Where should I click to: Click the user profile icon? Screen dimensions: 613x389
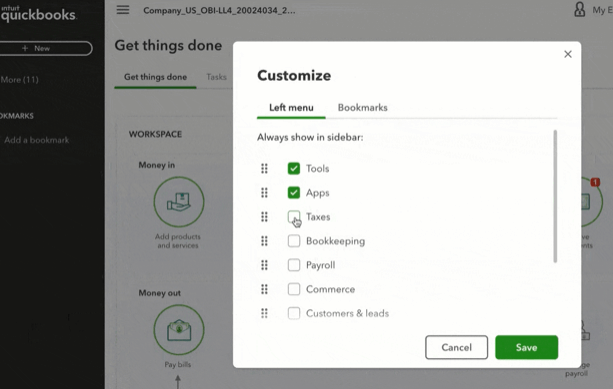pyautogui.click(x=579, y=9)
